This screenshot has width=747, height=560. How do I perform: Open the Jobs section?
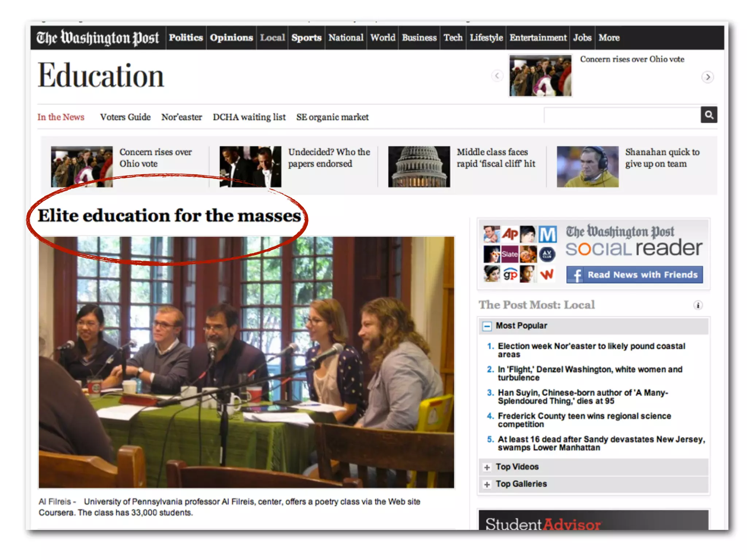pos(582,38)
